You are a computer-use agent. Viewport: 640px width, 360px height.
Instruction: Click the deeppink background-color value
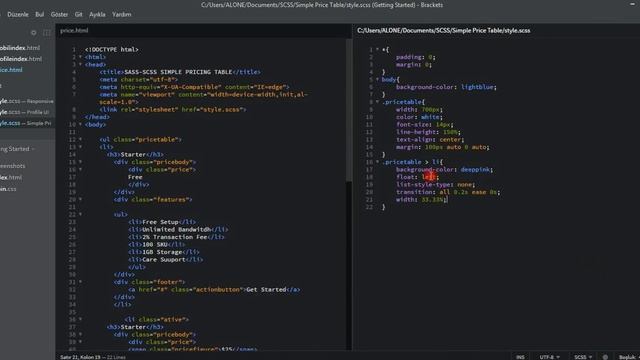[x=476, y=169]
